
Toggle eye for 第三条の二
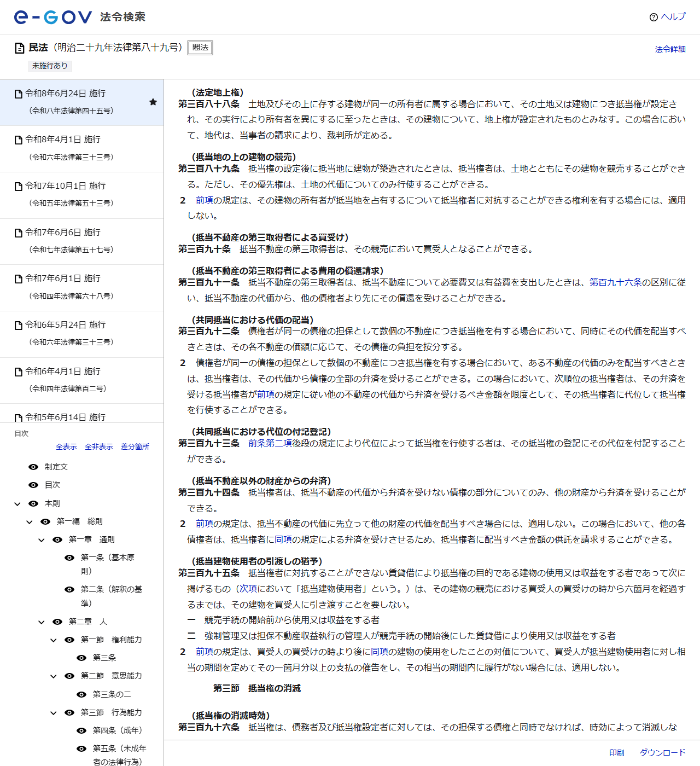[x=81, y=694]
